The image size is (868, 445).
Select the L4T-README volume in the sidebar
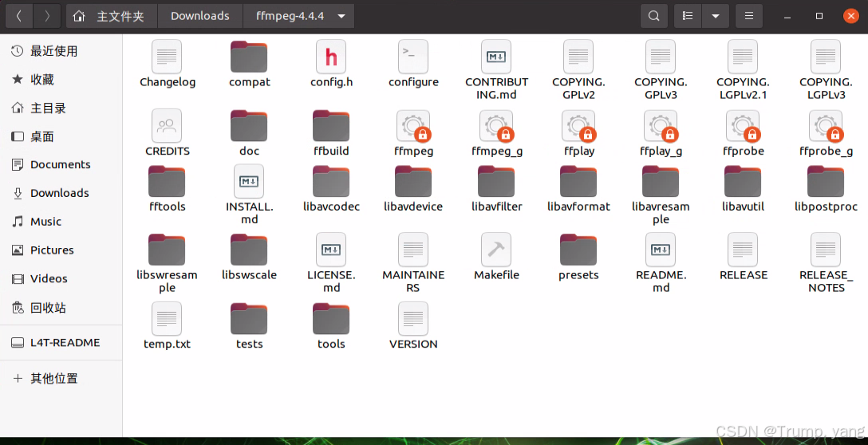pyautogui.click(x=61, y=343)
